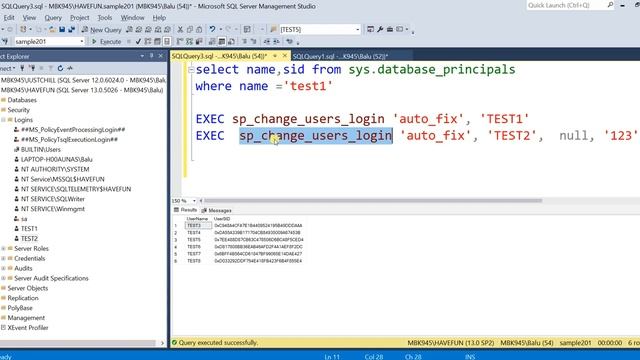The height and width of the screenshot is (360, 640).
Task: Refresh Object Explorer with the refresh icon
Action: pyautogui.click(x=60, y=68)
